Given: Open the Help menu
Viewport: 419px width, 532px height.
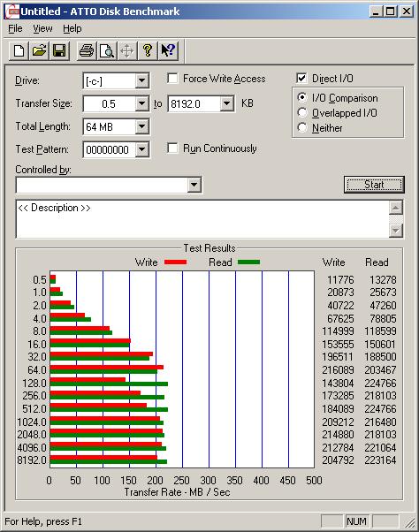Looking at the screenshot, I should click(x=72, y=28).
